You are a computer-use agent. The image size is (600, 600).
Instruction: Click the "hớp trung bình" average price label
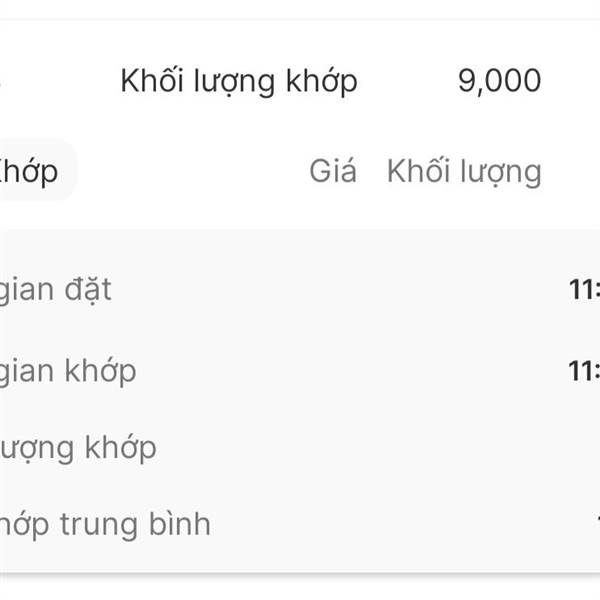(x=105, y=524)
